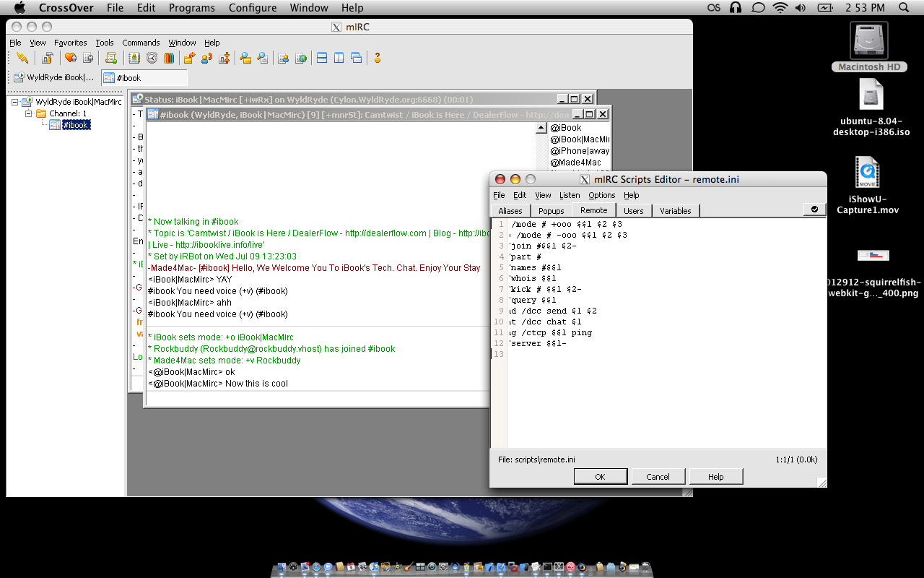924x578 pixels.
Task: Click the orange About/Help toolbar icon
Action: tap(377, 58)
